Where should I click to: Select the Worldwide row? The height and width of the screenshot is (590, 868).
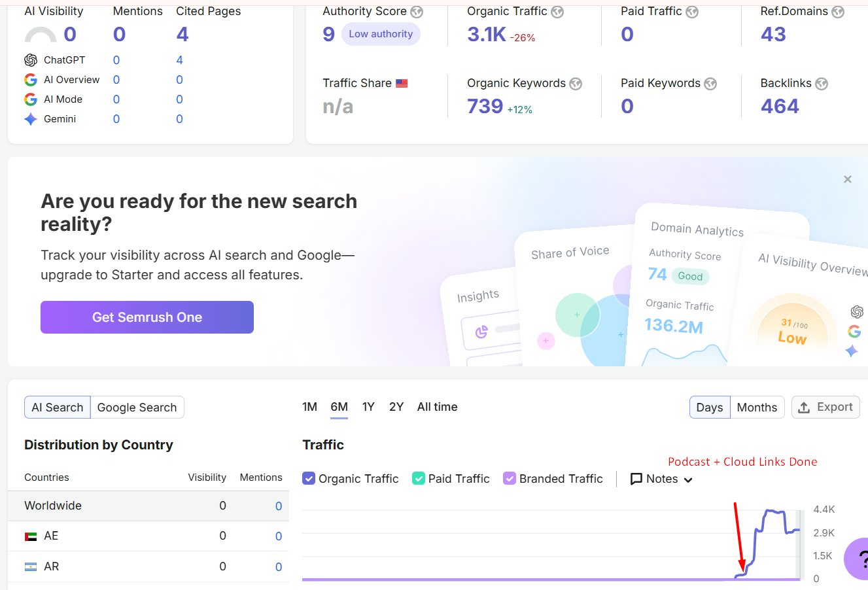(148, 506)
